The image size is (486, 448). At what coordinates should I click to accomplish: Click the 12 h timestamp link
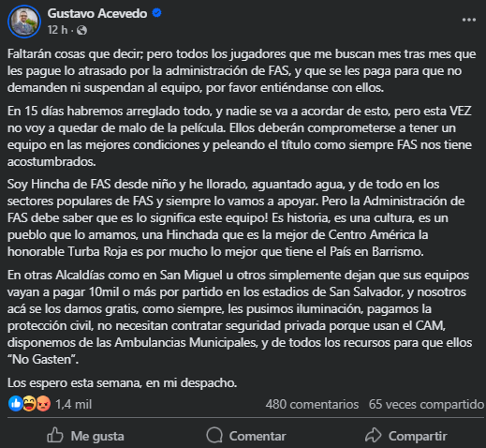pos(57,30)
